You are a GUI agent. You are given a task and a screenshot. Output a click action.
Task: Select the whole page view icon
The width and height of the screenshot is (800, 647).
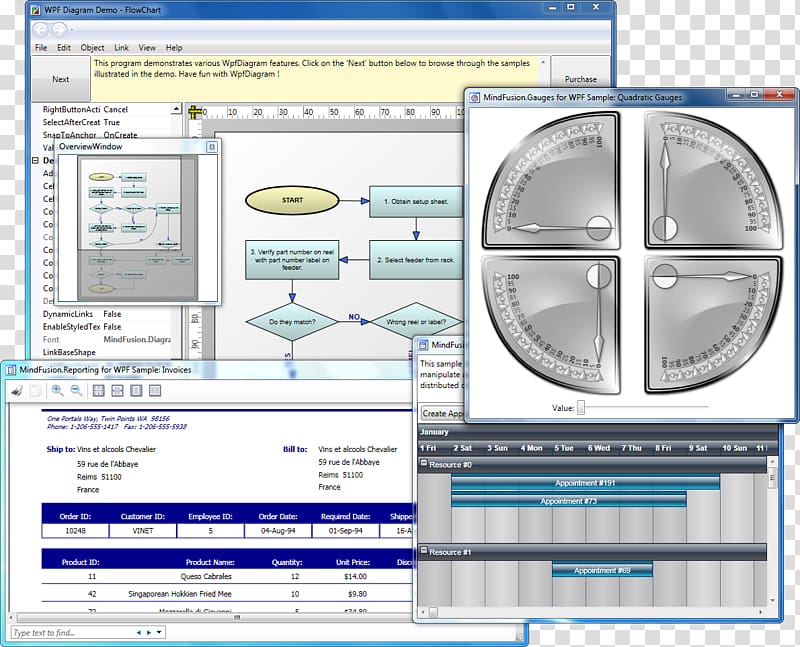[x=136, y=391]
